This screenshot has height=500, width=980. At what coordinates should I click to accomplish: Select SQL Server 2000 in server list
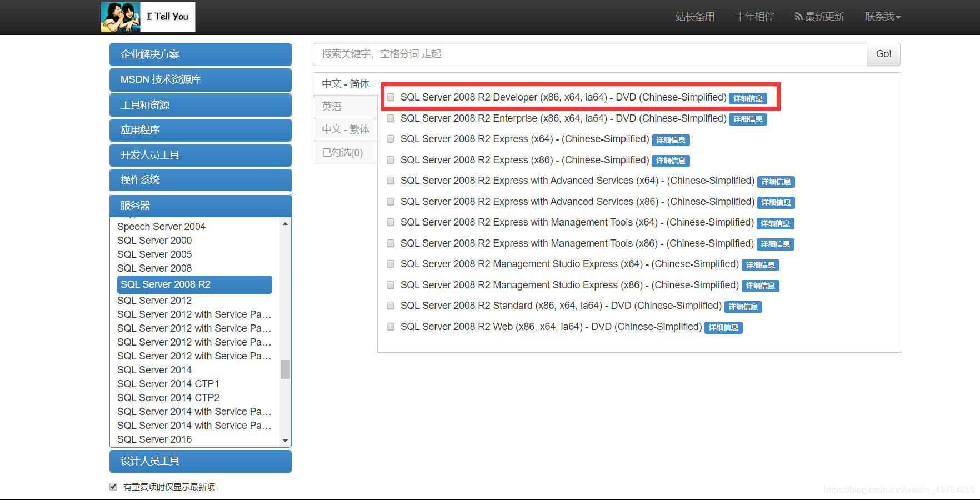154,241
